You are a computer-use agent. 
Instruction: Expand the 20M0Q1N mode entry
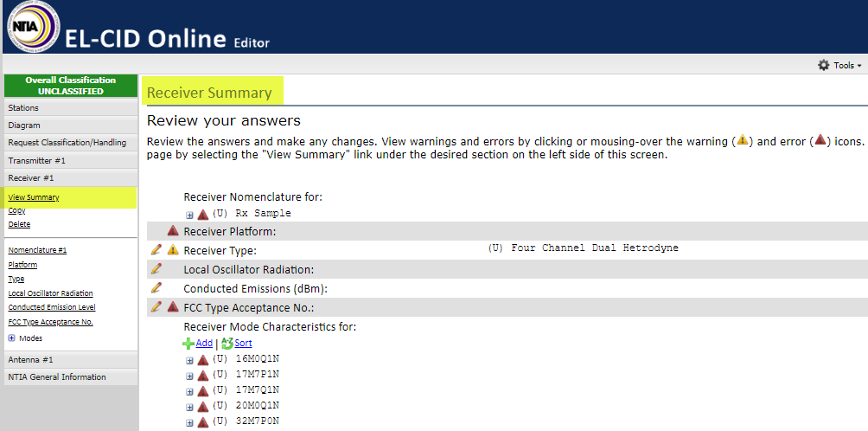(190, 407)
